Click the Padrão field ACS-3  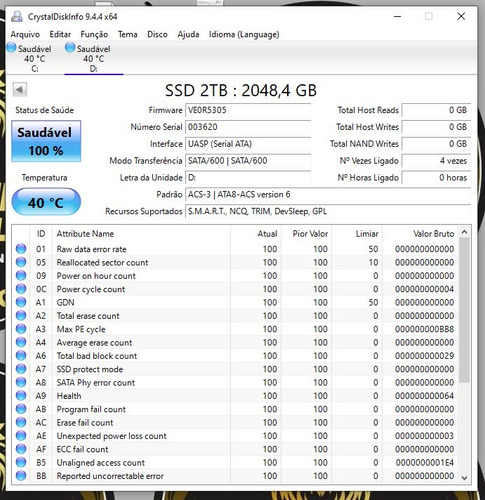[x=328, y=194]
